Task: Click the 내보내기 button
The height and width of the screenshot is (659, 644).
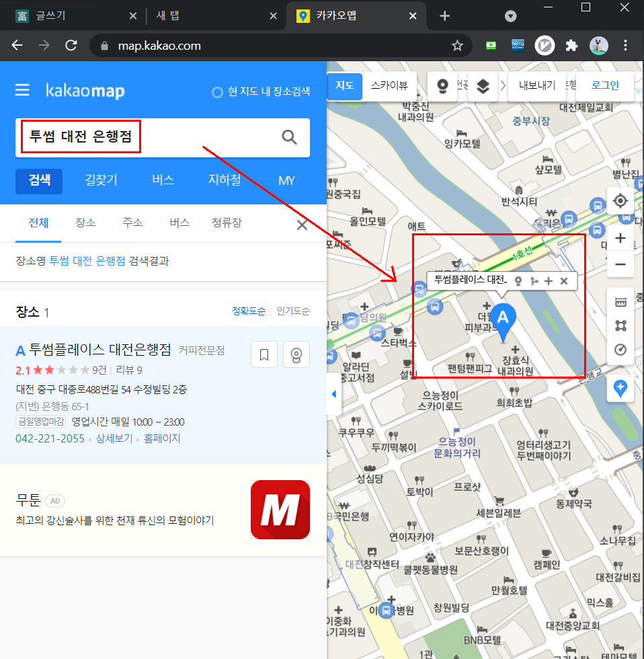Action: click(537, 85)
